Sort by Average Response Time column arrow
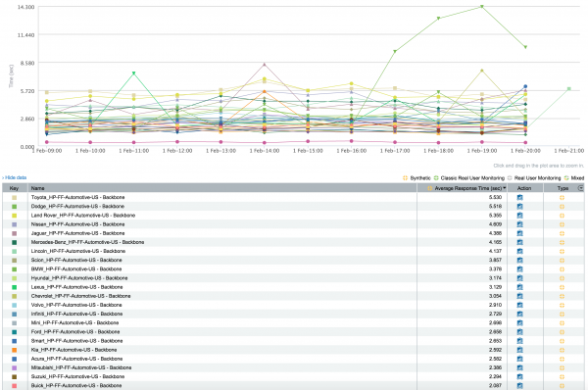Viewport: 588px width, 390px height. [x=505, y=188]
